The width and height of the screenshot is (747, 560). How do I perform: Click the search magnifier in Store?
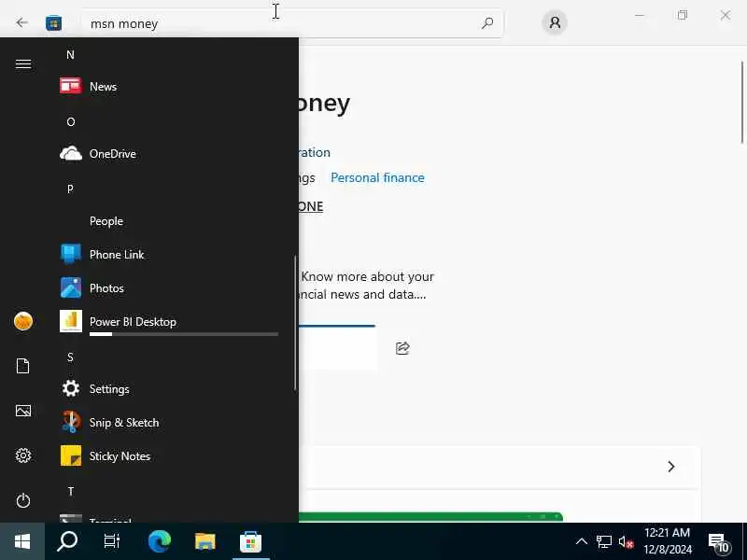pyautogui.click(x=486, y=22)
